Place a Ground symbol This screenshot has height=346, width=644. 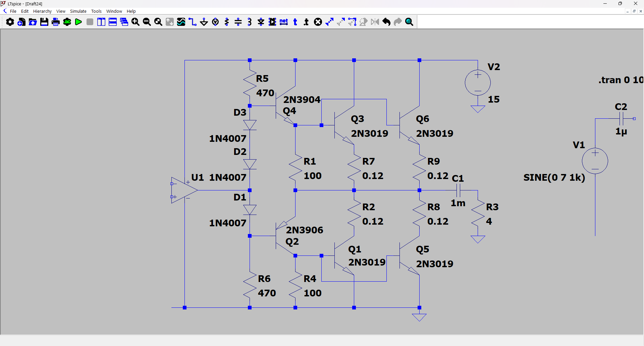(x=204, y=22)
